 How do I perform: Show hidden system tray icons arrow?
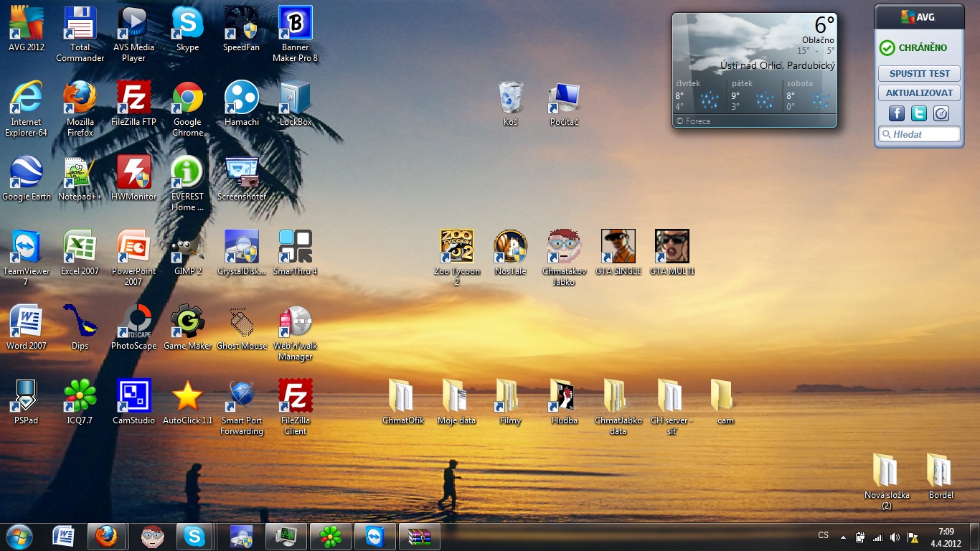[843, 537]
